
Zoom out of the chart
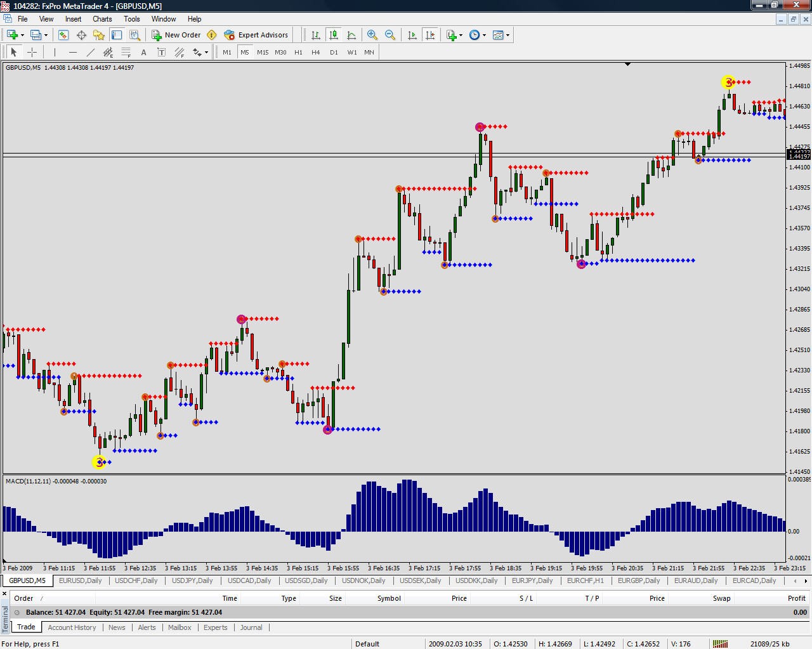pos(390,35)
